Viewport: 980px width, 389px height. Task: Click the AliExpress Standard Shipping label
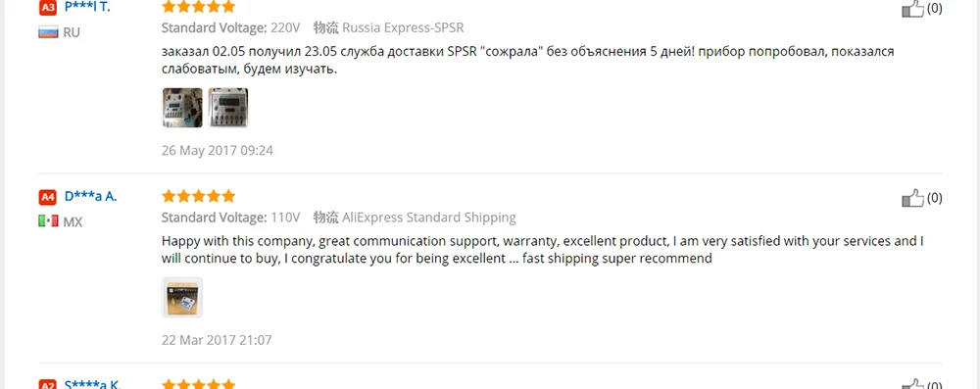pyautogui.click(x=429, y=218)
